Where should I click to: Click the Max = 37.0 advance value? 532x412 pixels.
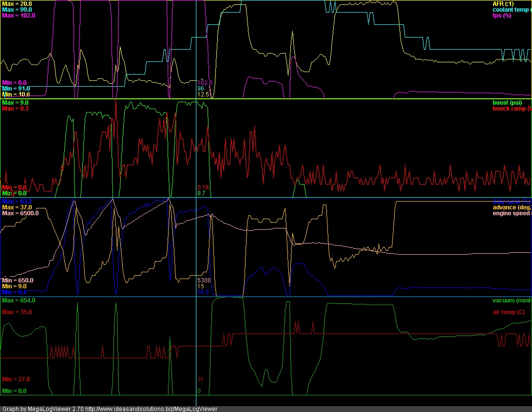[x=17, y=207]
